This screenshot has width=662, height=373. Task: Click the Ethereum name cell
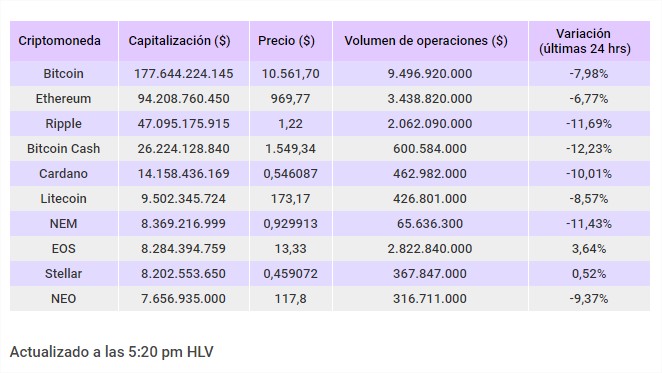[x=63, y=98]
